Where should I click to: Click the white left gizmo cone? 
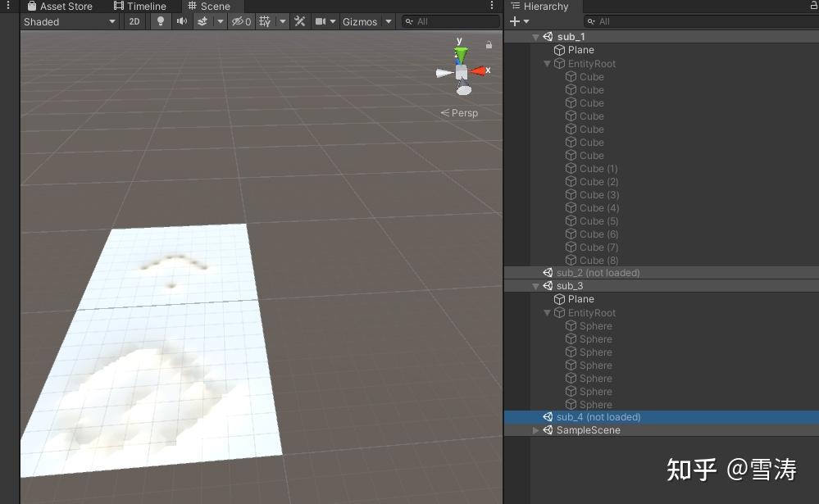(444, 73)
